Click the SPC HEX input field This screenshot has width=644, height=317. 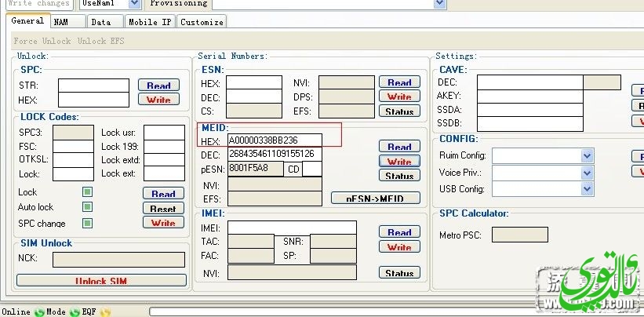(x=93, y=100)
